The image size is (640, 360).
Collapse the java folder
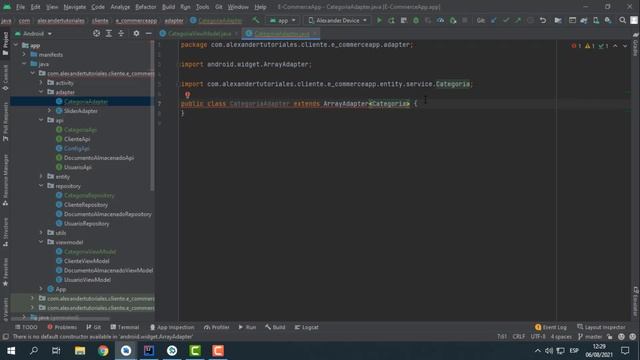[x=24, y=64]
